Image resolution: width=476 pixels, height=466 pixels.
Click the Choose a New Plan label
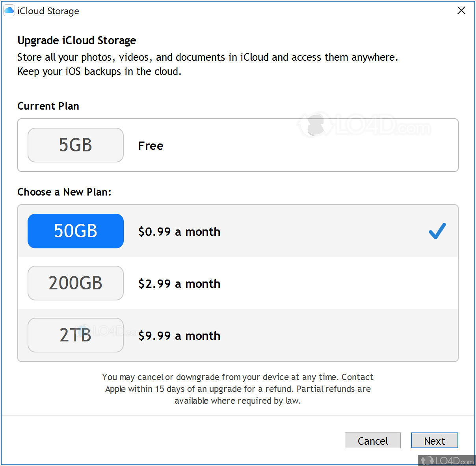(64, 192)
